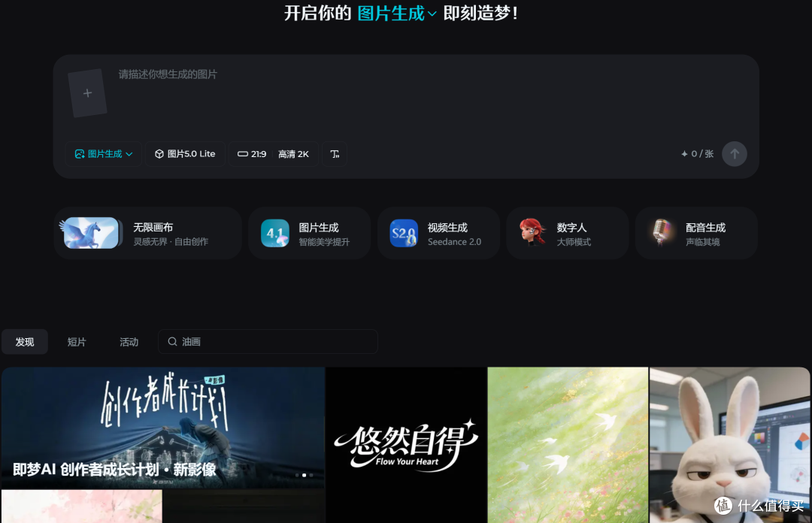Open the pink blossom thumbnail below the banner

(82, 506)
